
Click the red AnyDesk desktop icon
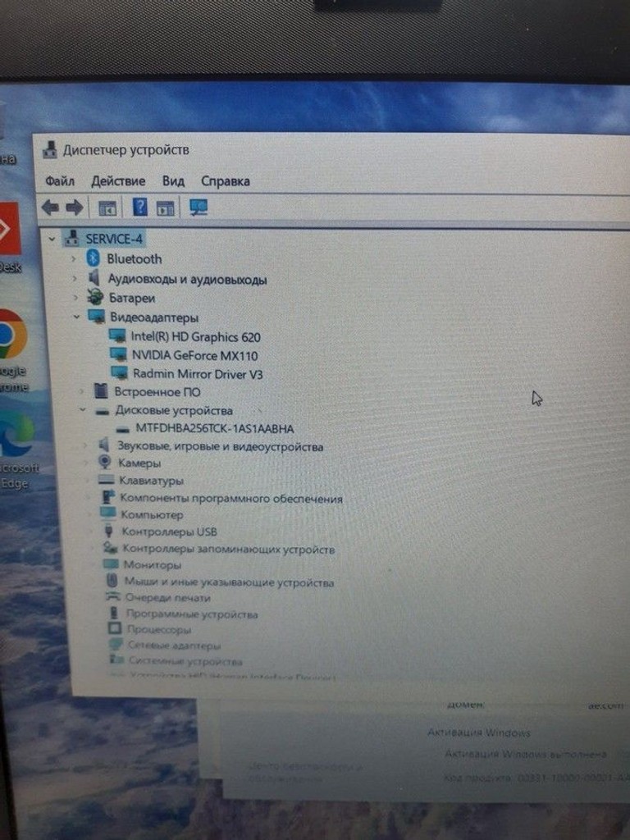click(10, 228)
